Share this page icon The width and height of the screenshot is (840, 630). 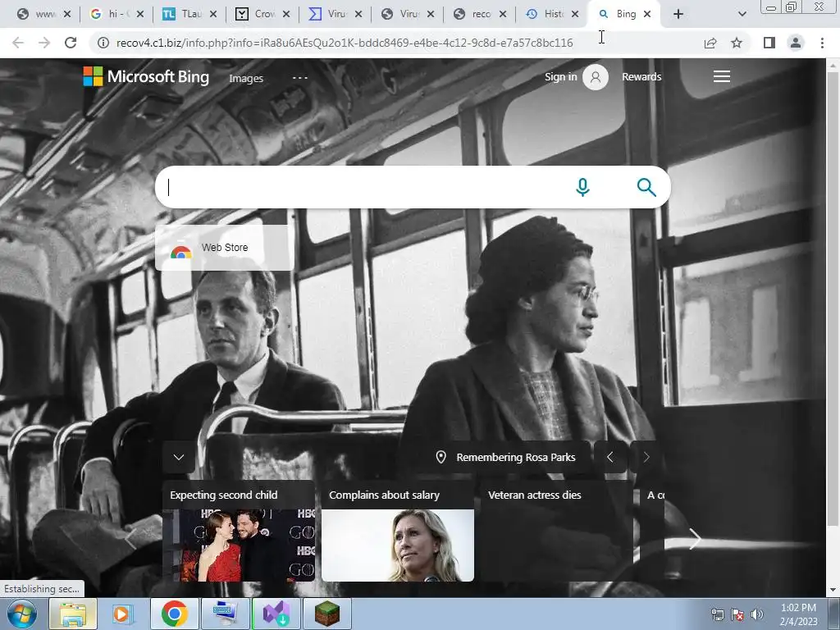[x=710, y=43]
